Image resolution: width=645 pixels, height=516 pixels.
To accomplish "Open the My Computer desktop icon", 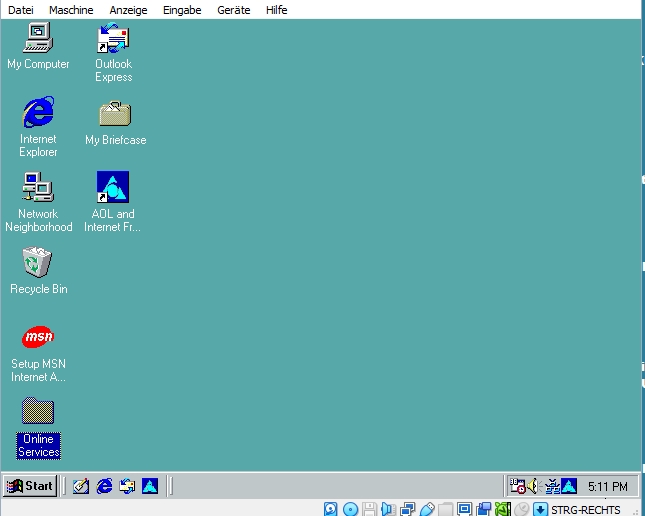I will point(38,40).
